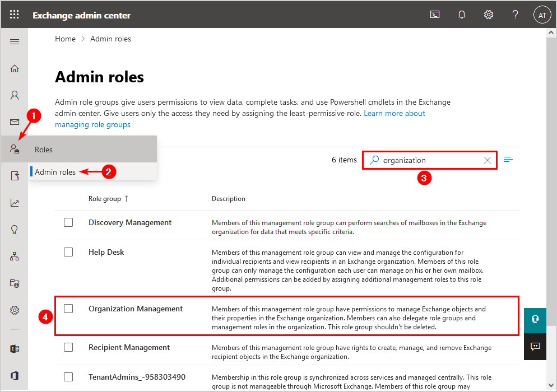Open Migration icon in sidebar
This screenshot has width=557, height=392.
tap(15, 176)
